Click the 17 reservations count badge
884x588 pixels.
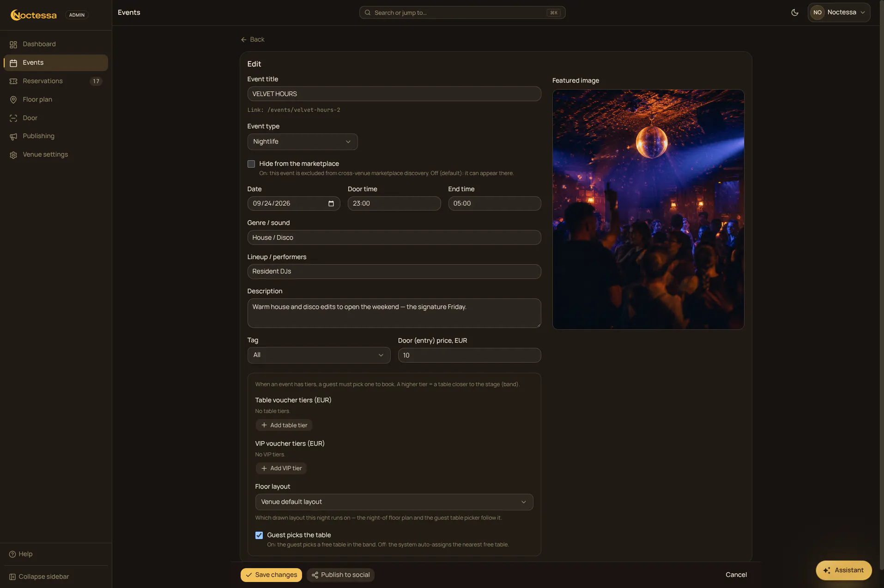96,81
